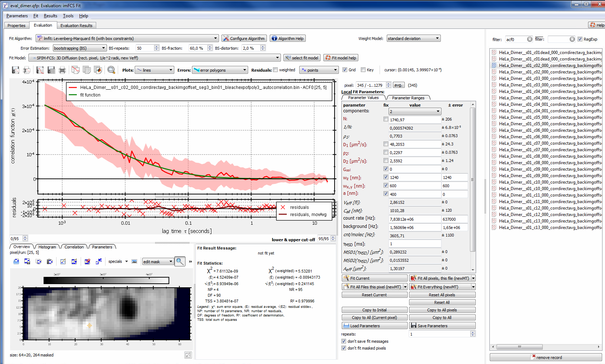Click the eraser icon in the mask toolbar
The height and width of the screenshot is (364, 605).
[x=87, y=262]
